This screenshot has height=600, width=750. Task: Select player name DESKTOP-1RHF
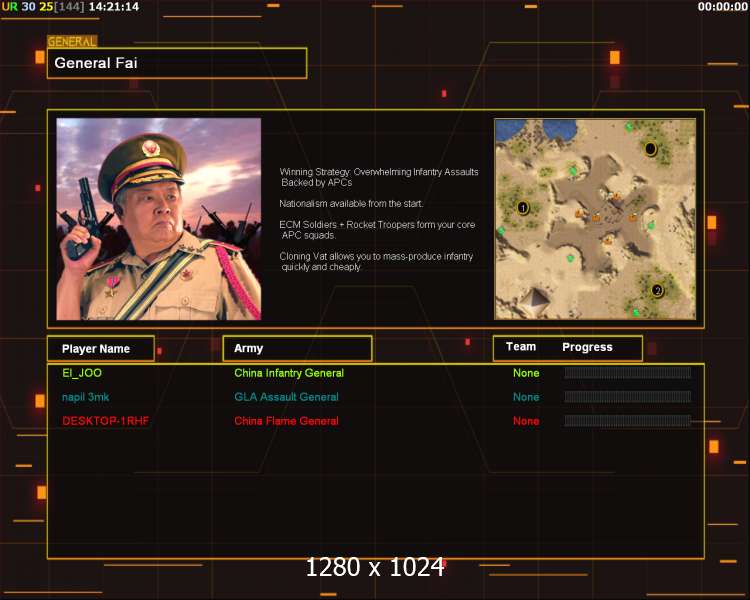click(x=106, y=421)
